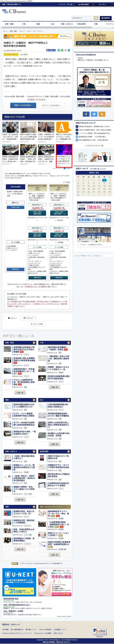Switch to the facebook comment tab
Viewport: 114px width, 644px height.
click(x=28, y=318)
